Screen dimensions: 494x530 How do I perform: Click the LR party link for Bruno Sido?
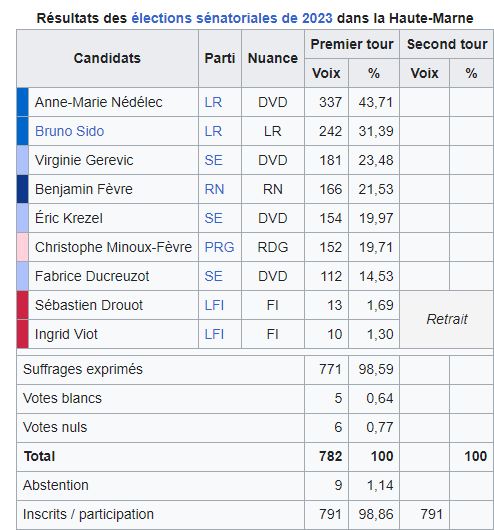click(x=213, y=131)
